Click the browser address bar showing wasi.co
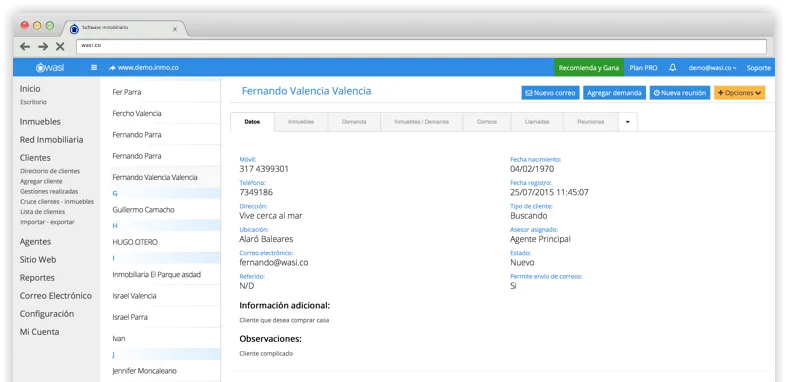Screen dimensions: 787x382 click(422, 46)
